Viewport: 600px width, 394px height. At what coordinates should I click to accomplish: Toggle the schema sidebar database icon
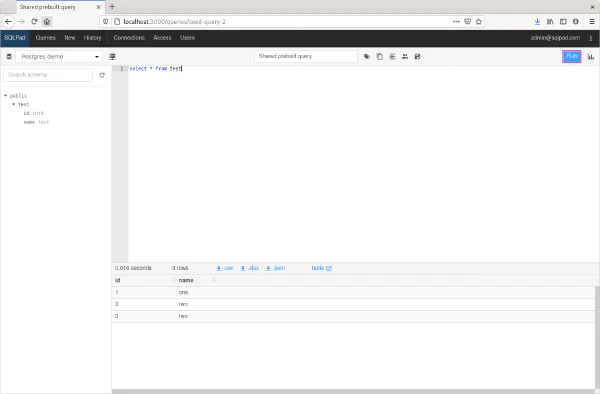(9, 57)
